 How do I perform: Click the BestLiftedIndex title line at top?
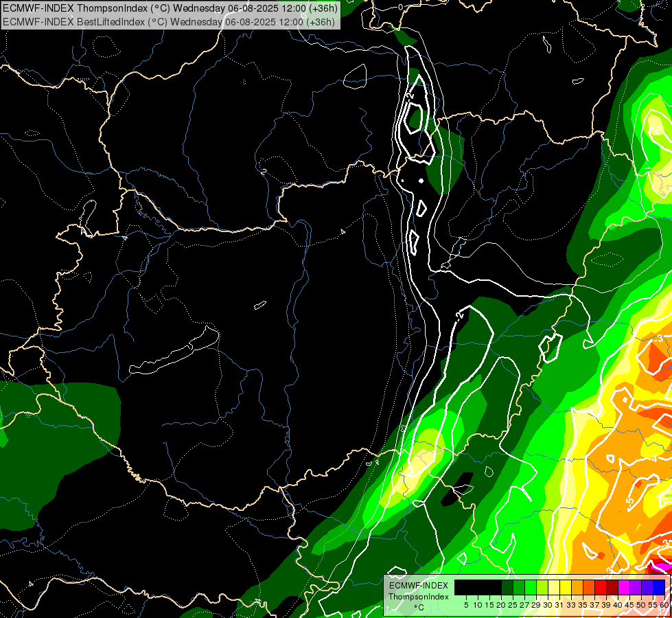point(168,22)
